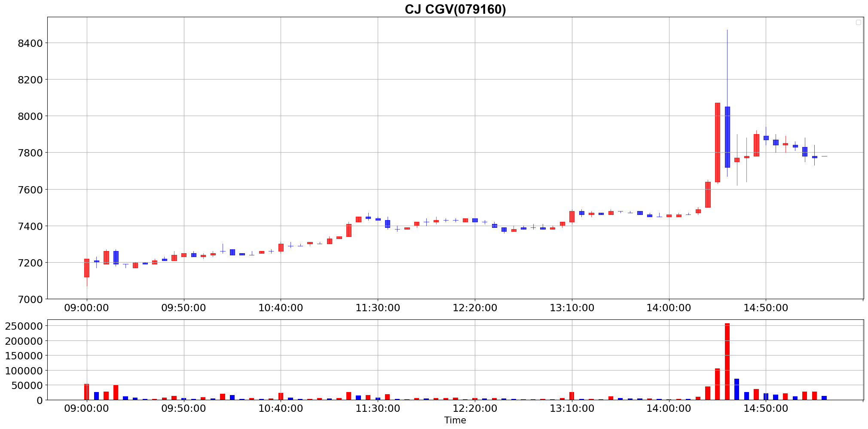Click 09:00:00 label under the price chart
Screen dimensions: 868x429
(x=87, y=308)
